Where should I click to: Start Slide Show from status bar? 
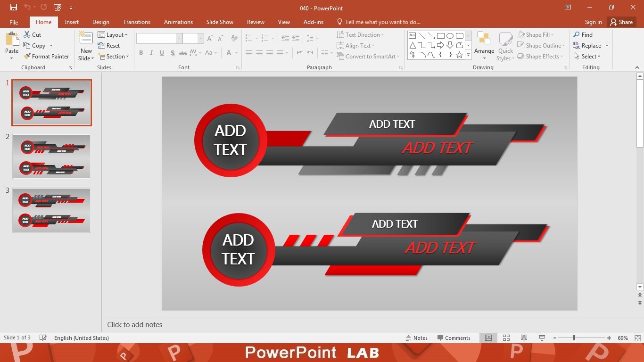(x=542, y=338)
